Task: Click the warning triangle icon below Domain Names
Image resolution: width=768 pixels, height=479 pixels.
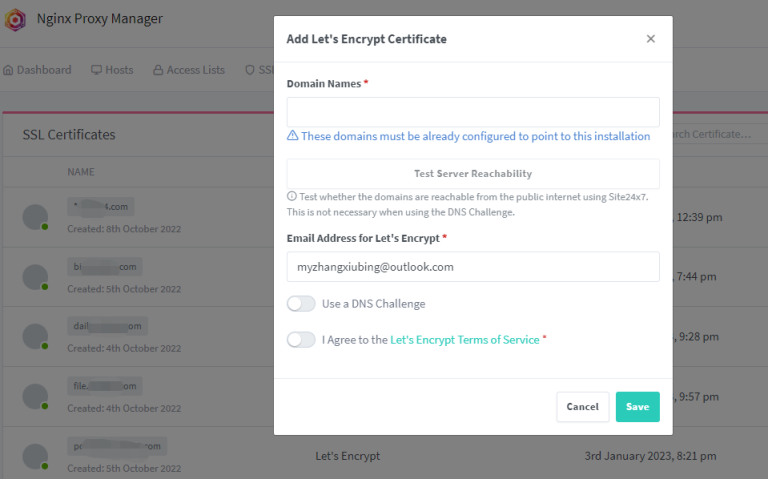Action: click(x=292, y=136)
